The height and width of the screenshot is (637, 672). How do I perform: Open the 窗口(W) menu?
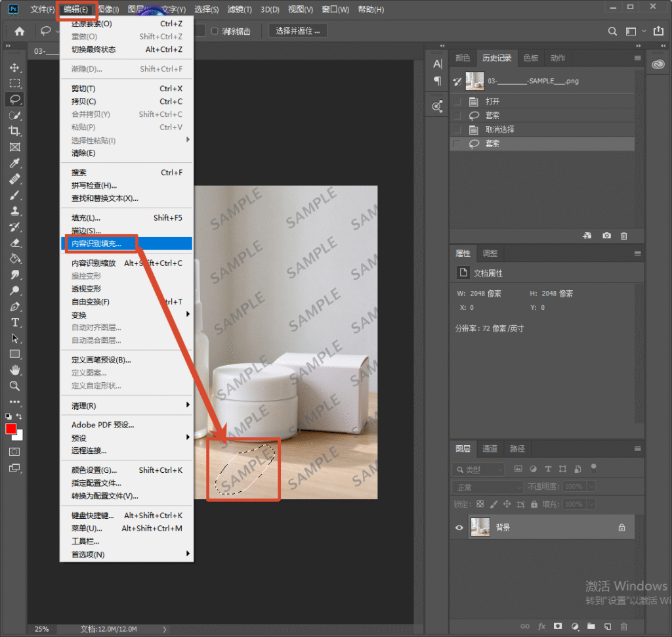(335, 9)
